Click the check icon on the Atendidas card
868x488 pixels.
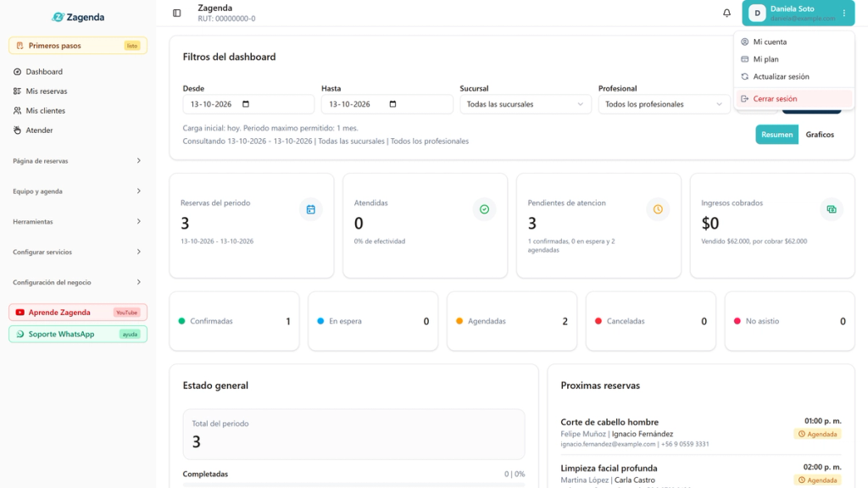click(x=484, y=209)
